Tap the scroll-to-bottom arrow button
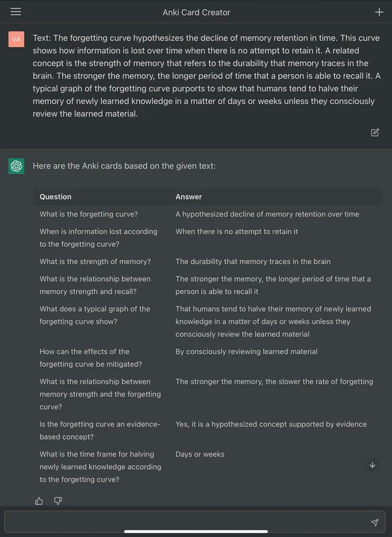The width and height of the screenshot is (392, 537). click(x=372, y=465)
